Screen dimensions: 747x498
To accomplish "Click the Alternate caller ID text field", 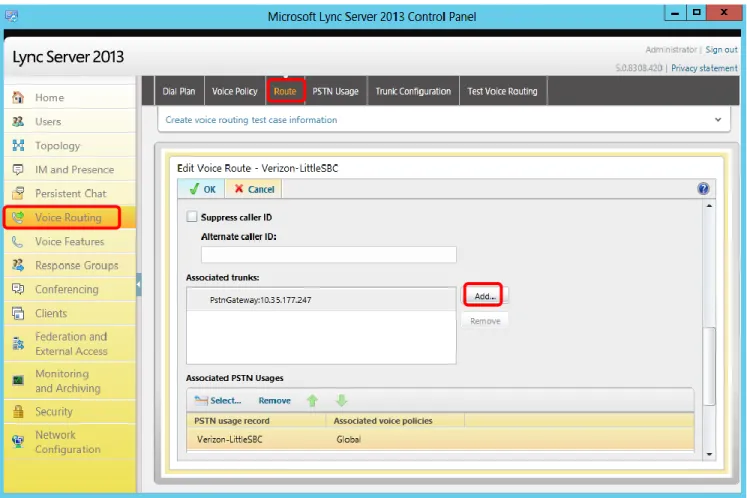I will pos(329,254).
